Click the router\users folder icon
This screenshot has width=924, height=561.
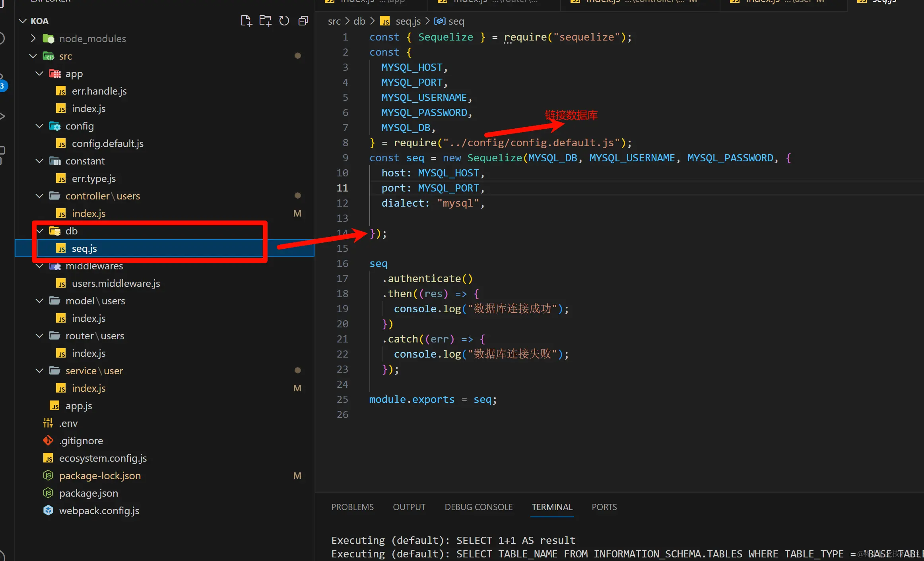(55, 336)
